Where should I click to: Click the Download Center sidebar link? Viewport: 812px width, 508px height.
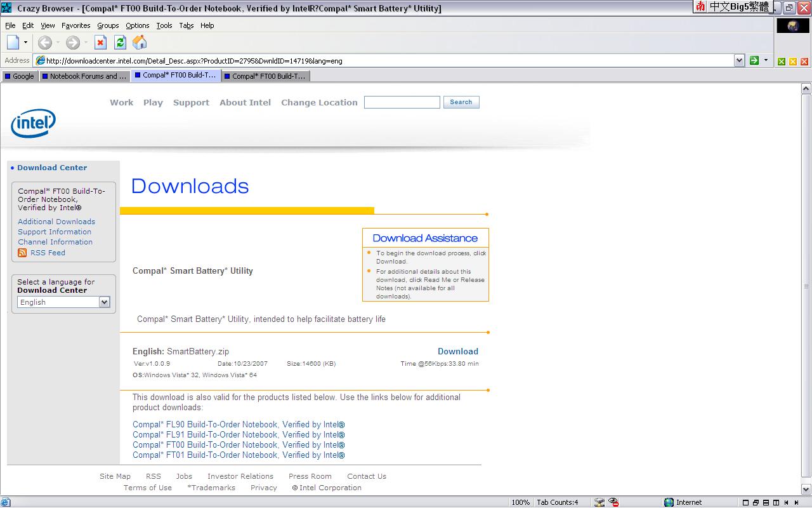click(x=52, y=168)
